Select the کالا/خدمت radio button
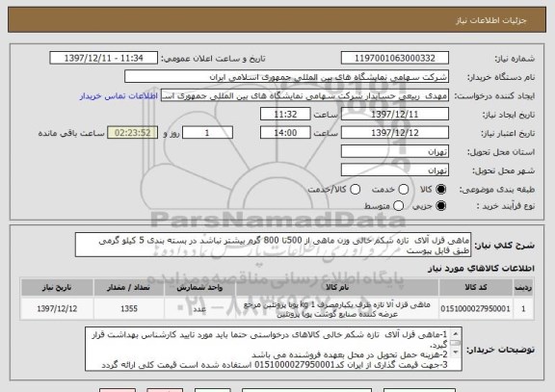 click(355, 190)
